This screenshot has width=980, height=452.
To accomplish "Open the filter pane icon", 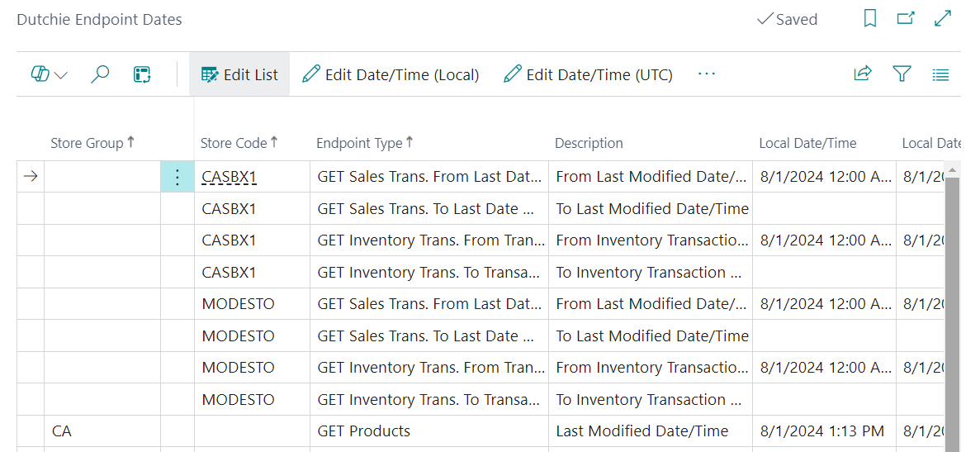I will coord(902,74).
